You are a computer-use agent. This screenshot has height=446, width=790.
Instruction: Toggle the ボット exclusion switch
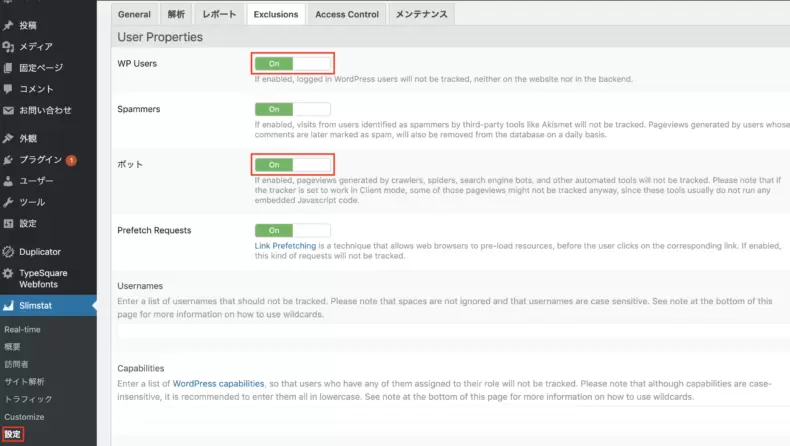click(x=292, y=164)
